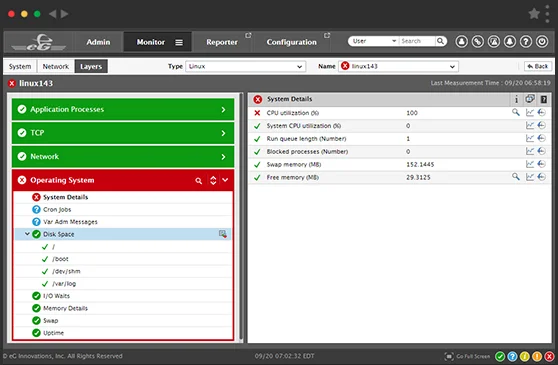Switch to the Network sub-tab

[x=56, y=67]
